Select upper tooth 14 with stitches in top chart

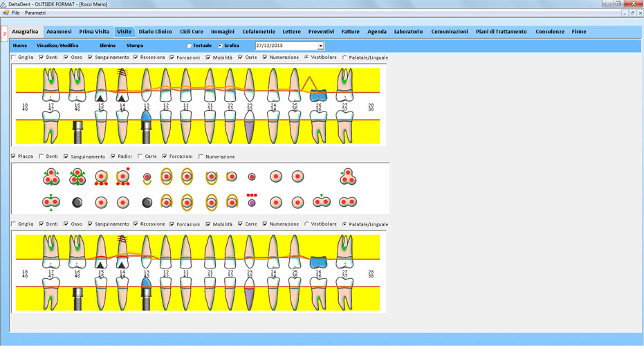point(122,85)
